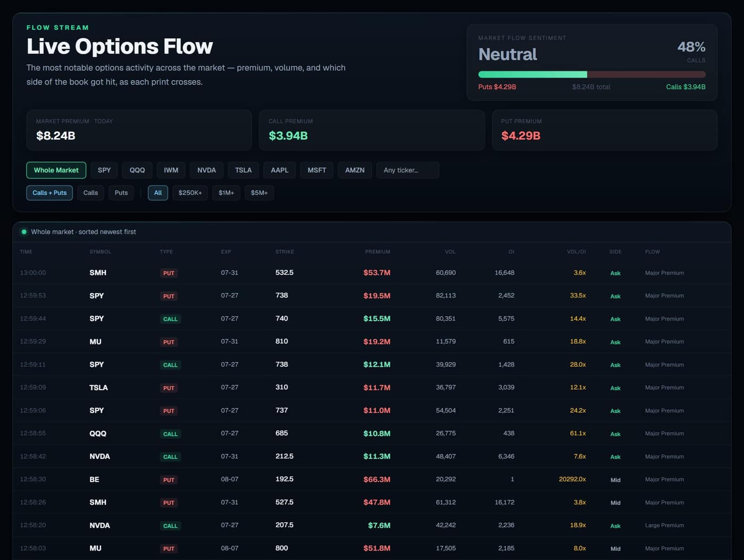
Task: Click volume 82,113 in SPY put row
Action: click(446, 295)
